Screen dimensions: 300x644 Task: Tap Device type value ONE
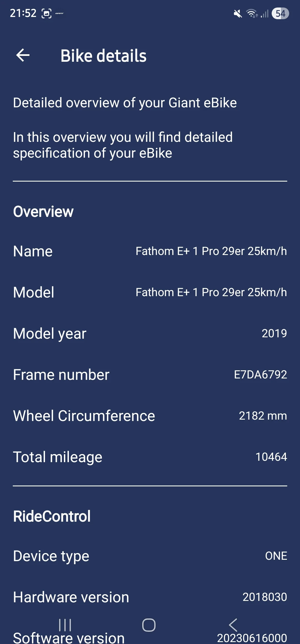tap(276, 556)
